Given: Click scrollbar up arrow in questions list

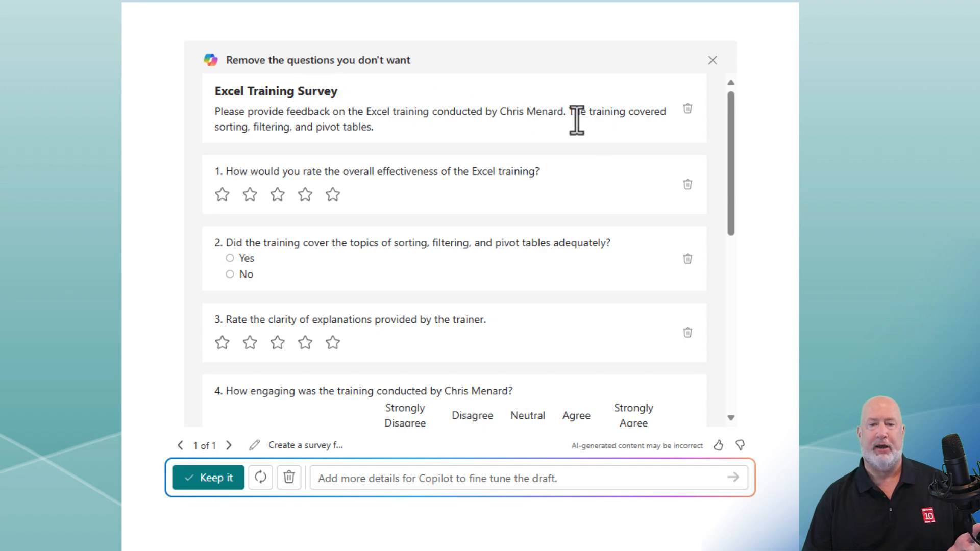Looking at the screenshot, I should [731, 83].
